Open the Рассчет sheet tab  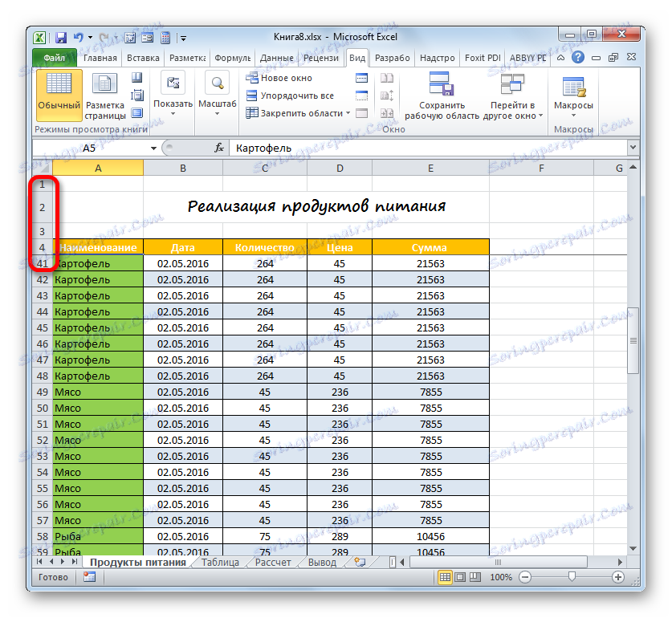coord(272,563)
